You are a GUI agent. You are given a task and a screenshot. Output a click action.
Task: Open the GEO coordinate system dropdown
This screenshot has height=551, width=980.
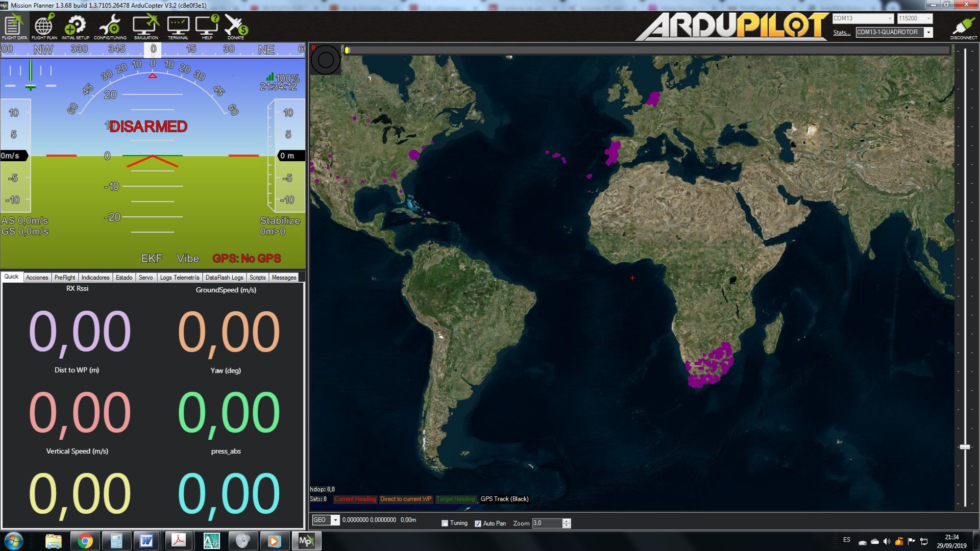(335, 520)
